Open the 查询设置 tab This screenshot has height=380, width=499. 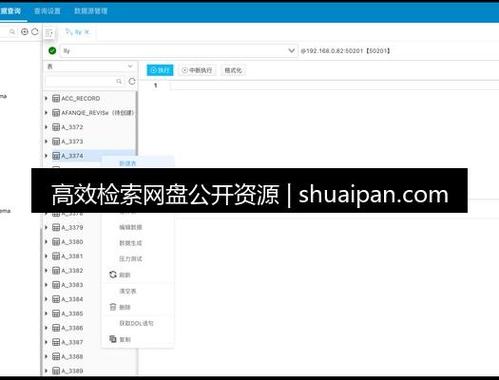[47, 11]
